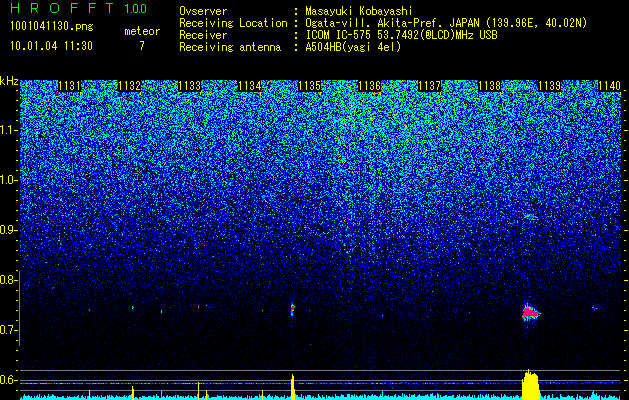Click the tall yellow power spike below 1135
629x400 pixels.
[293, 387]
